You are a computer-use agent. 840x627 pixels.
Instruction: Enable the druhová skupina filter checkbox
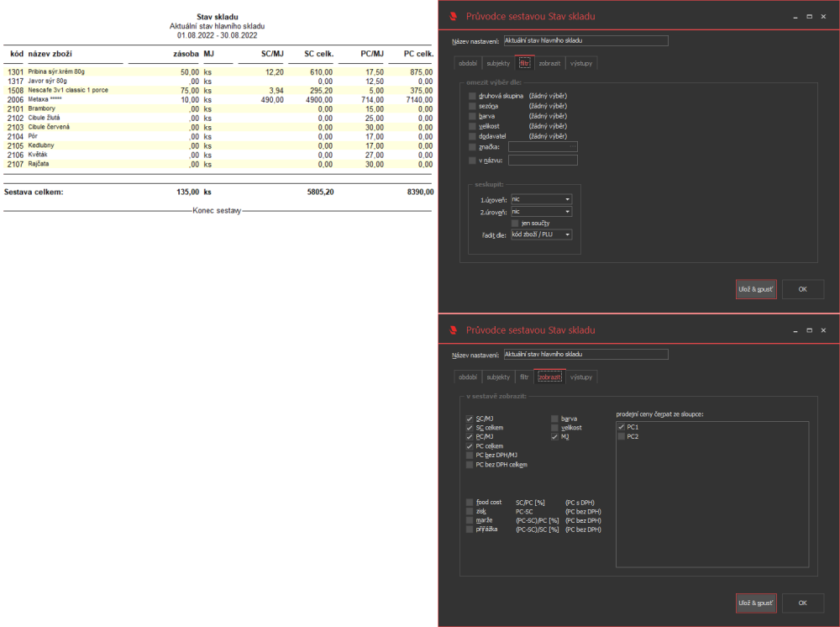[x=472, y=96]
